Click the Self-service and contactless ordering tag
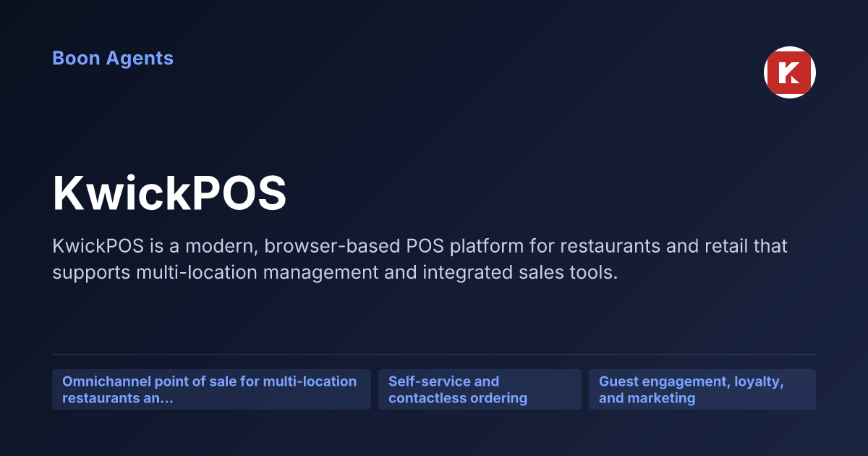Viewport: 868px width, 456px height. [x=480, y=389]
